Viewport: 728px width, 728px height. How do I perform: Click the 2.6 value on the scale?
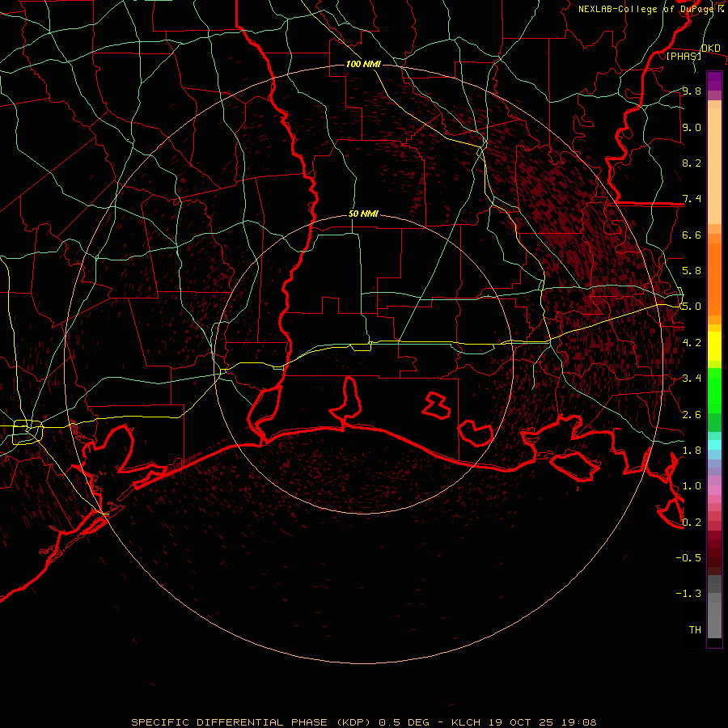pyautogui.click(x=692, y=415)
